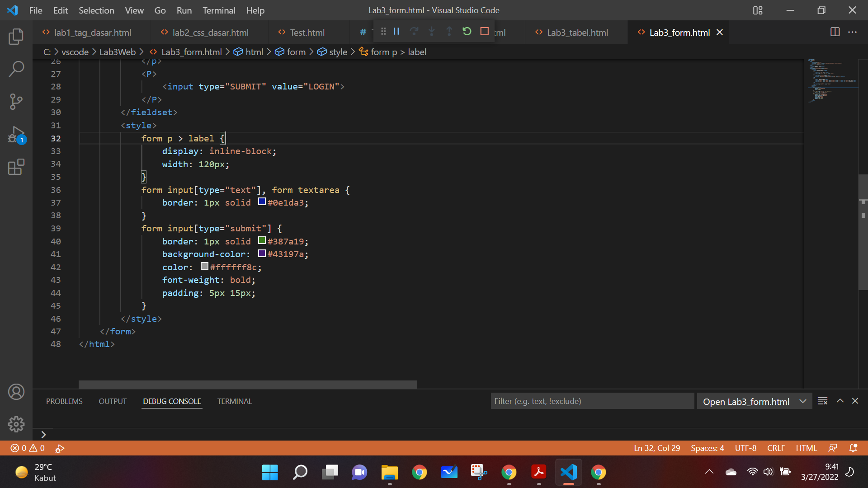Image resolution: width=868 pixels, height=488 pixels.
Task: Go to line via "Ln 32, Col 29"
Action: pyautogui.click(x=657, y=448)
